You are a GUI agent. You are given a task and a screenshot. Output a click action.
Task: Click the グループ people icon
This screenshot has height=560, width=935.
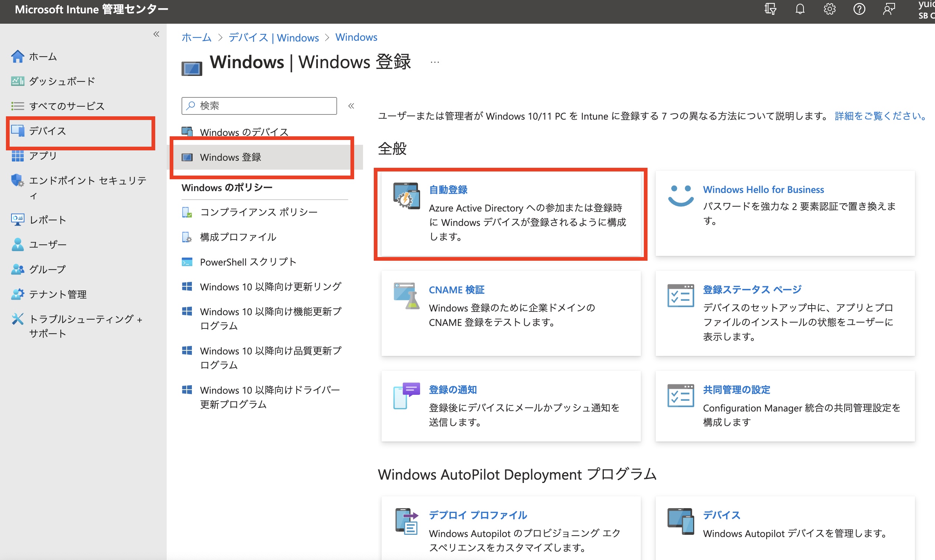(17, 269)
